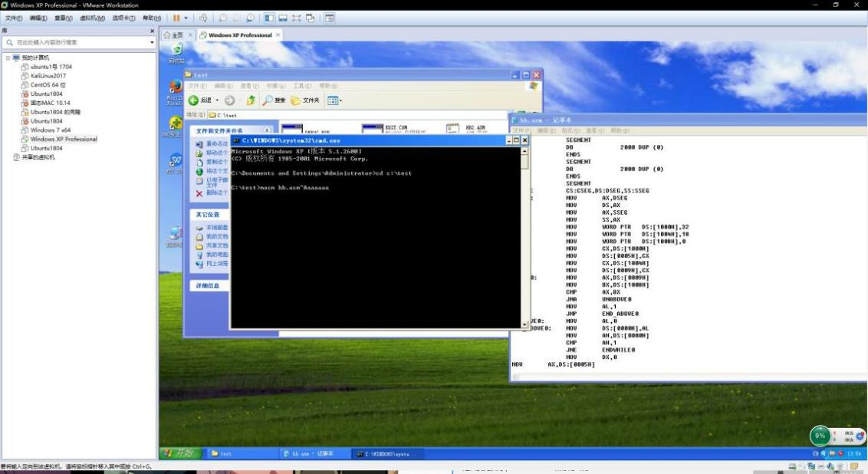Click the 搜索 search button in Explorer
The width and height of the screenshot is (868, 474).
point(274,100)
